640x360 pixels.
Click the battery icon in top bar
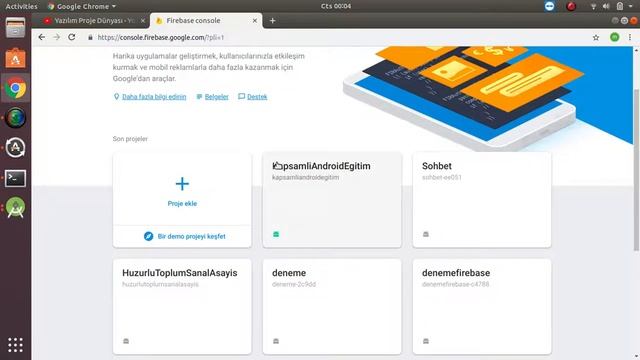point(620,6)
